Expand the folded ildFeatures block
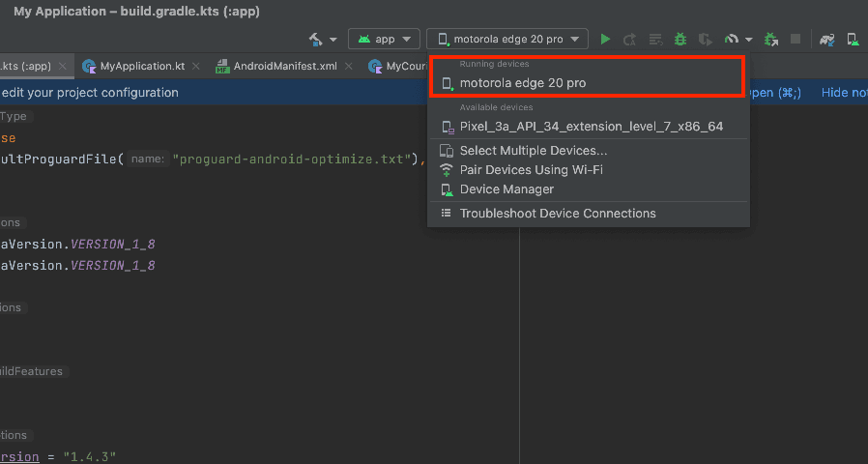 (x=32, y=371)
